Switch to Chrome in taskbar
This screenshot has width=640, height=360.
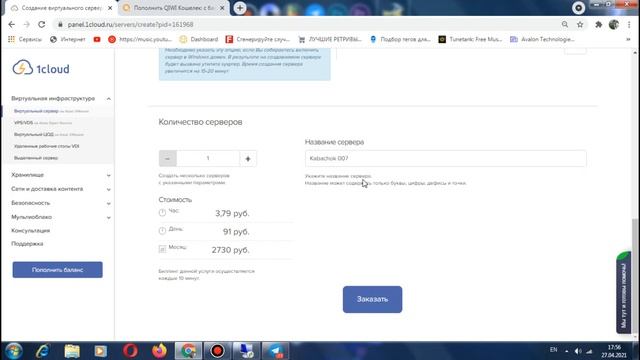[x=188, y=351]
